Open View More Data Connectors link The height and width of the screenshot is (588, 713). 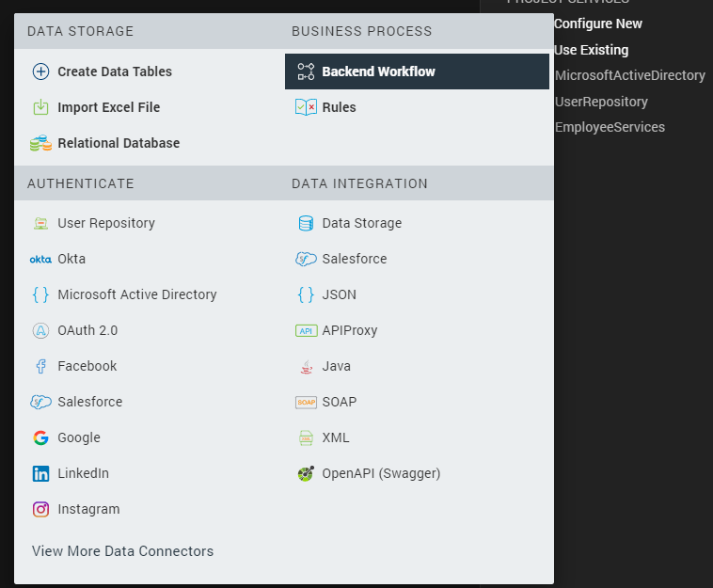coord(122,551)
